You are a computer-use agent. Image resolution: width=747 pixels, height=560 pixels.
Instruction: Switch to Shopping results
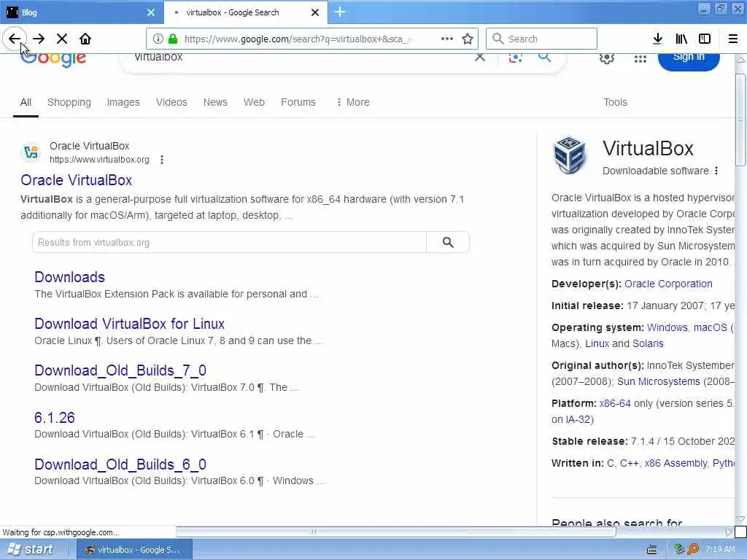pyautogui.click(x=69, y=102)
